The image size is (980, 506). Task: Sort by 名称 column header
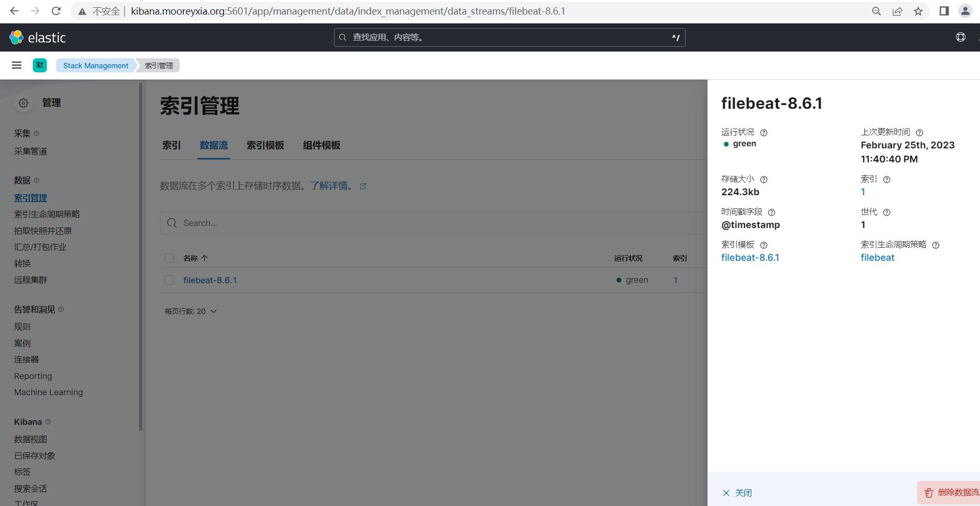point(195,258)
